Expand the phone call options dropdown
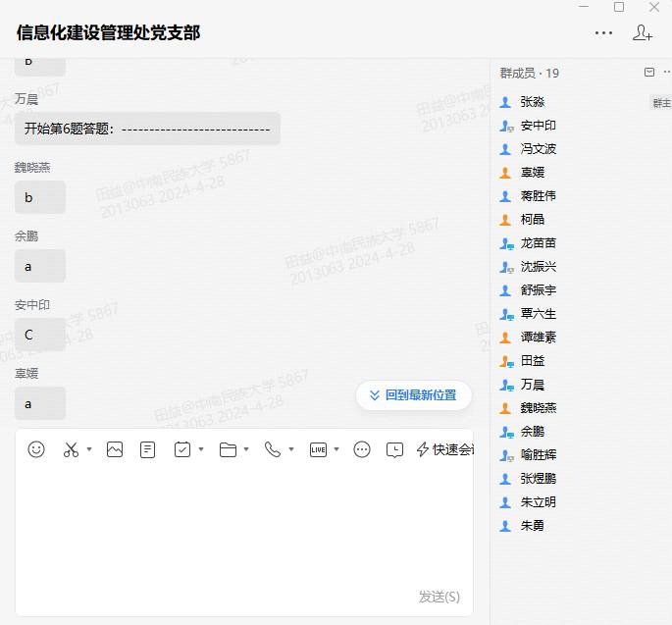This screenshot has height=625, width=672. point(291,450)
